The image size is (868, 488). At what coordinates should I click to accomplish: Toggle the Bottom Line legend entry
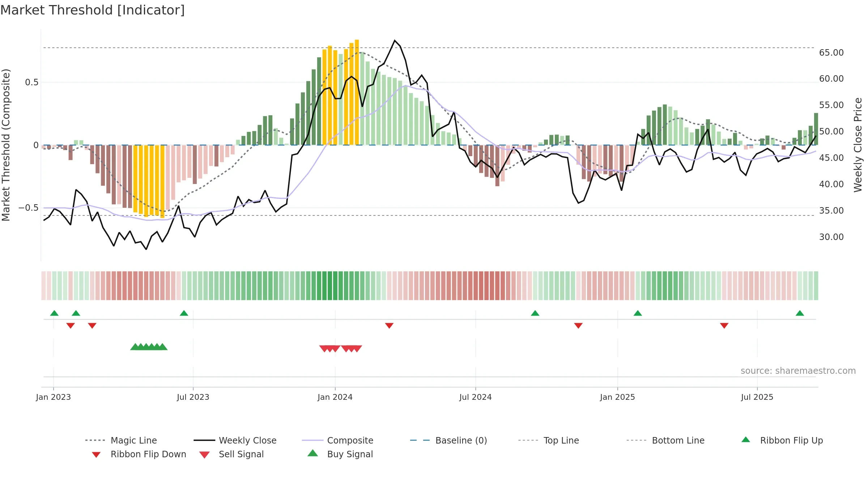point(665,440)
